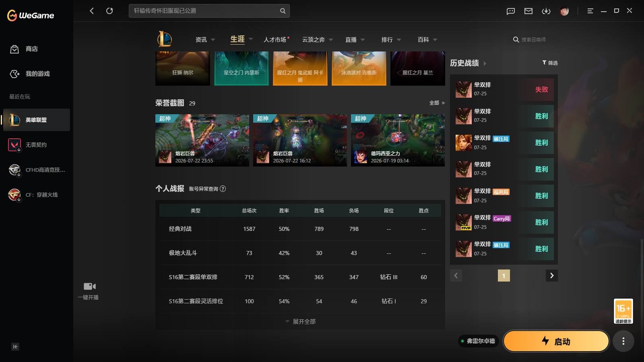This screenshot has height=362, width=644.
Task: Click the 钻石 III rank cell
Action: coord(389,277)
